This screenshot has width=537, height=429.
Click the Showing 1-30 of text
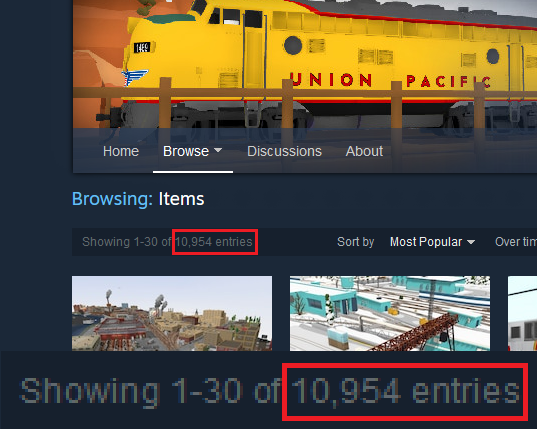(126, 242)
